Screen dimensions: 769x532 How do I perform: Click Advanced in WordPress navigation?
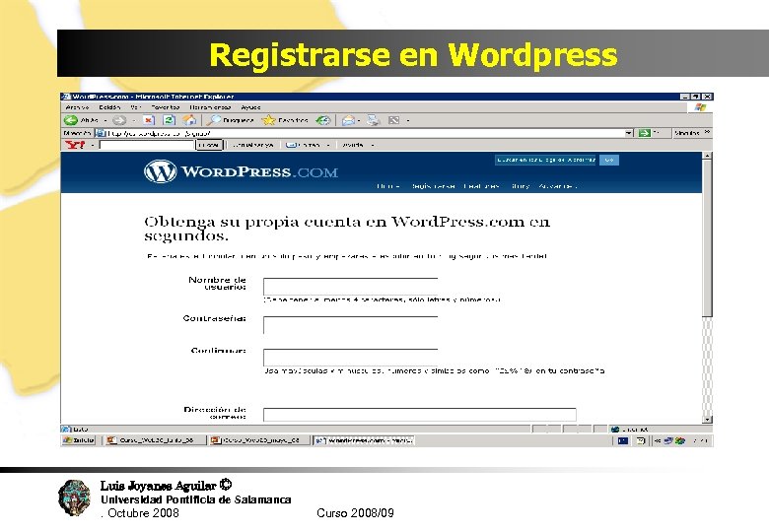click(x=558, y=186)
